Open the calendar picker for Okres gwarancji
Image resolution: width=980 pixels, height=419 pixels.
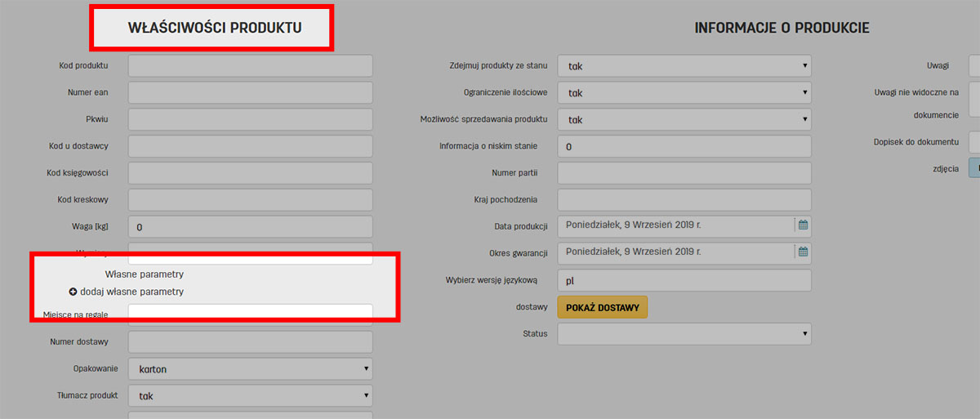coord(803,252)
